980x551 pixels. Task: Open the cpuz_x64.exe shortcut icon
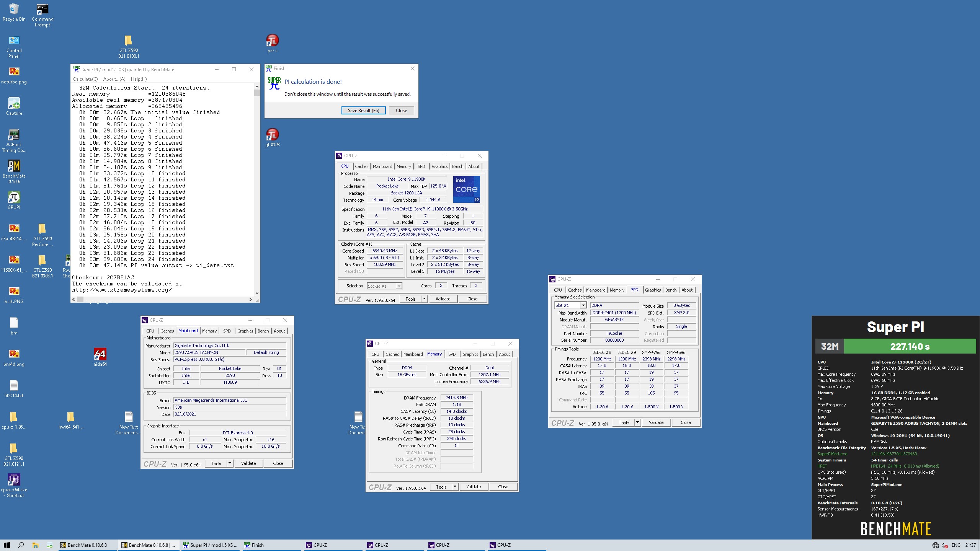pyautogui.click(x=14, y=486)
